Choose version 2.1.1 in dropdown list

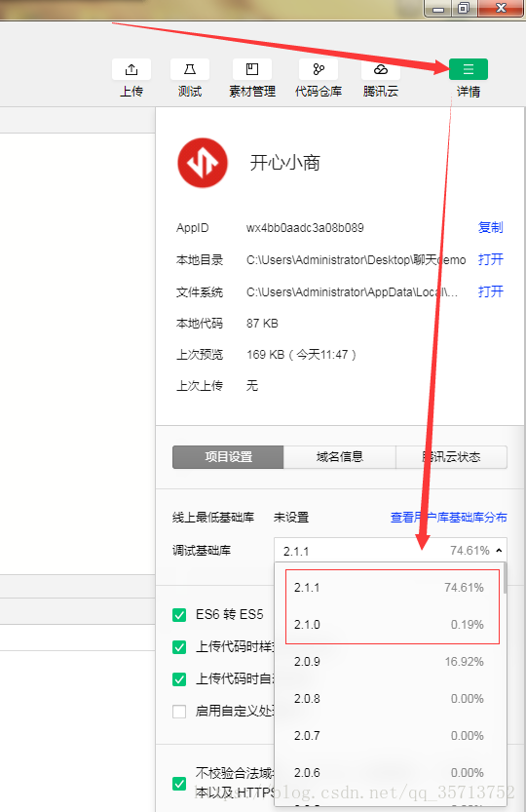point(390,588)
